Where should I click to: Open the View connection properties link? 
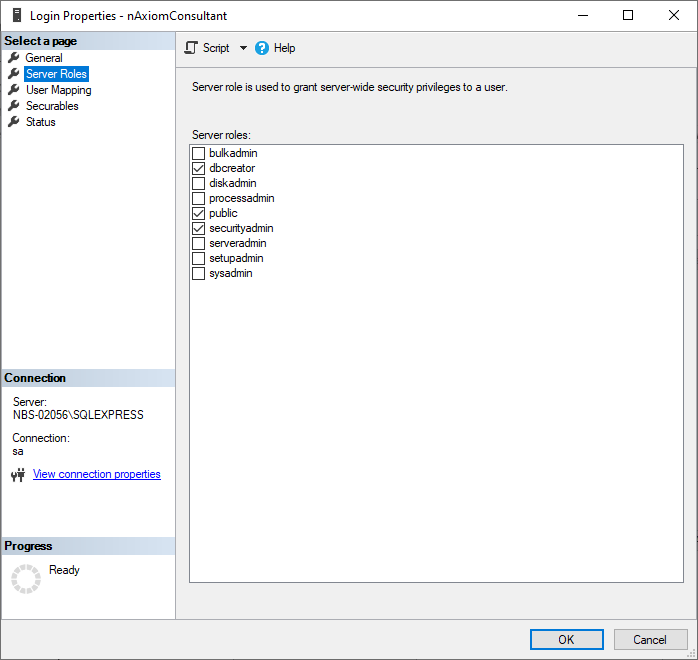(97, 474)
